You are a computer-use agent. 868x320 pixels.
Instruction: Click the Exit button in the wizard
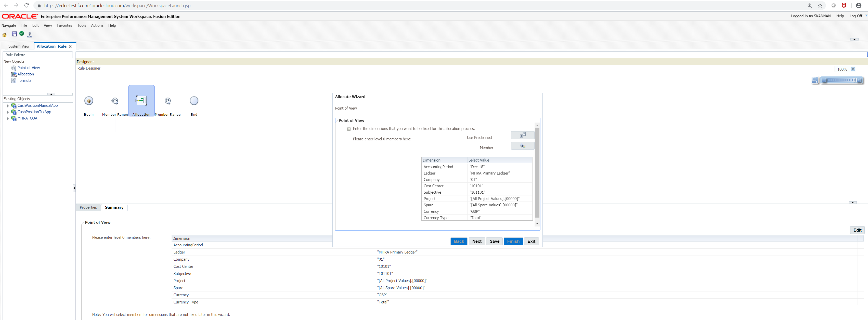531,241
